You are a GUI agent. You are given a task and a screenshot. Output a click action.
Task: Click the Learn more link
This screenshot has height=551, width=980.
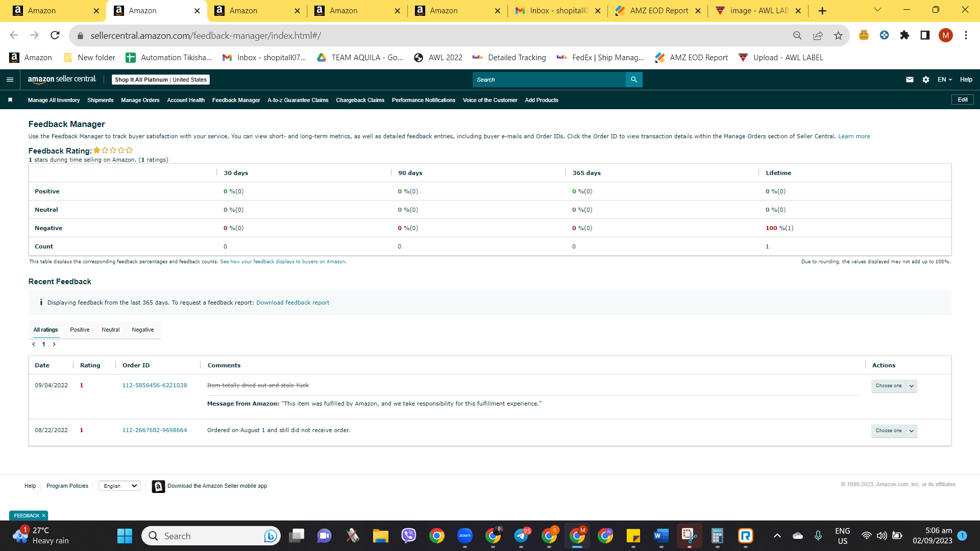tap(854, 136)
